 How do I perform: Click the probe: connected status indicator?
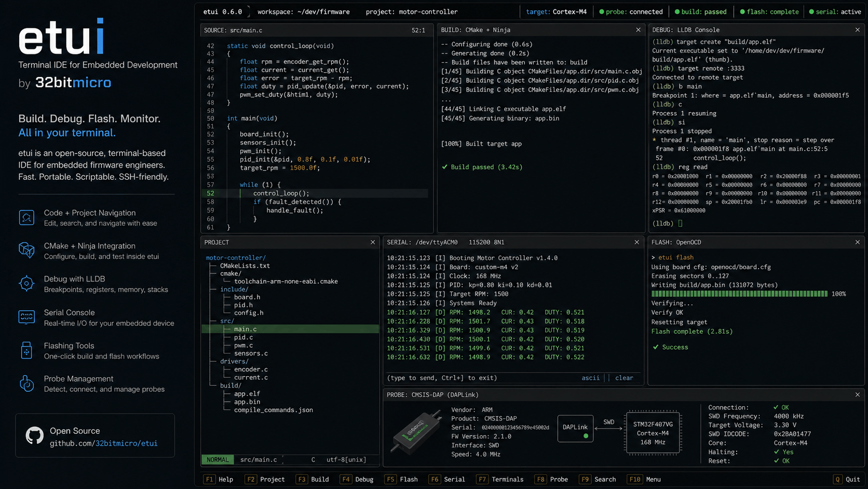[631, 11]
